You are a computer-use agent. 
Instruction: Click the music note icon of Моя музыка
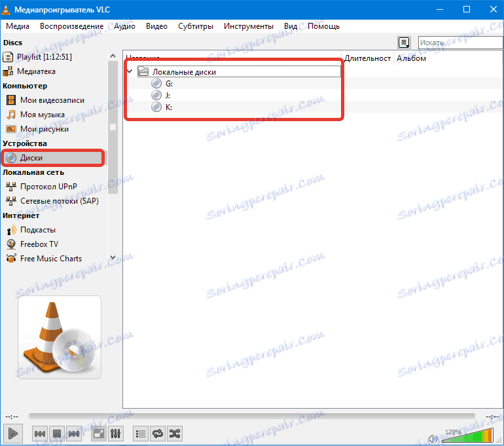click(x=11, y=115)
